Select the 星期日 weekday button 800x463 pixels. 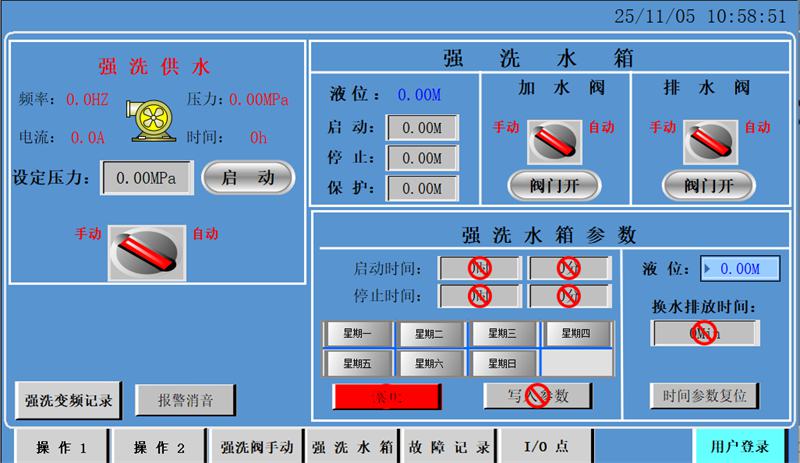click(x=504, y=363)
